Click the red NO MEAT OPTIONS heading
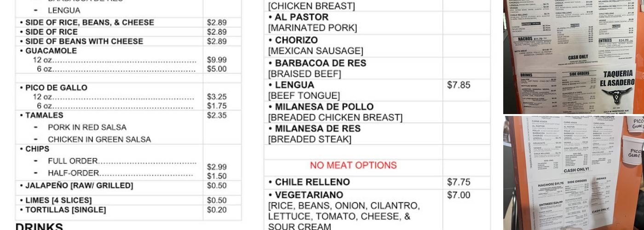The height and width of the screenshot is (230, 644). (x=353, y=165)
